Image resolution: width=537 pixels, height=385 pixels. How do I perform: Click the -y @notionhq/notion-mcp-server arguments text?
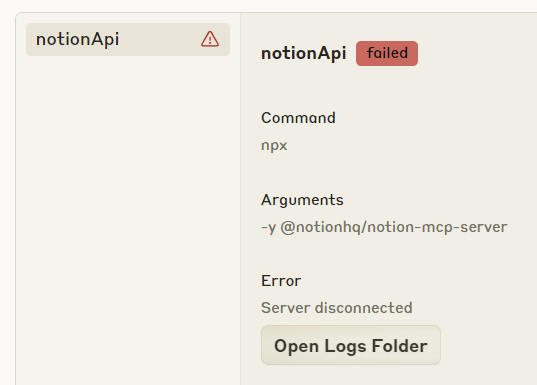point(384,227)
